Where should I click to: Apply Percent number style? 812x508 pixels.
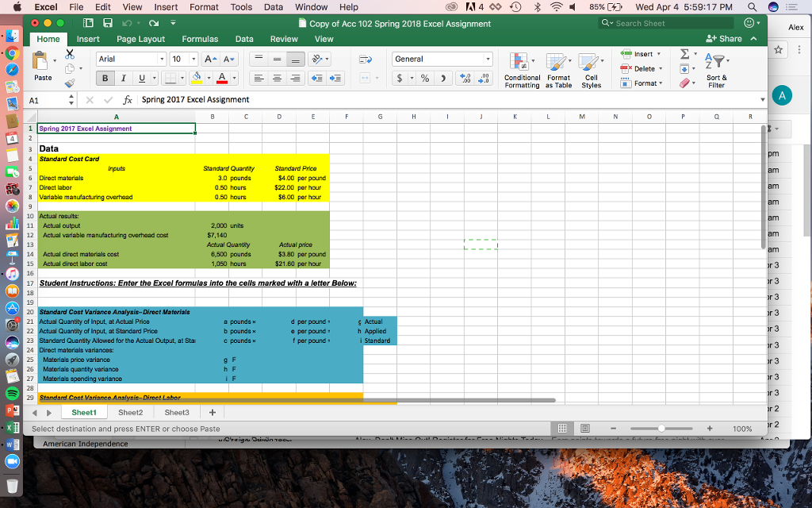tap(425, 78)
